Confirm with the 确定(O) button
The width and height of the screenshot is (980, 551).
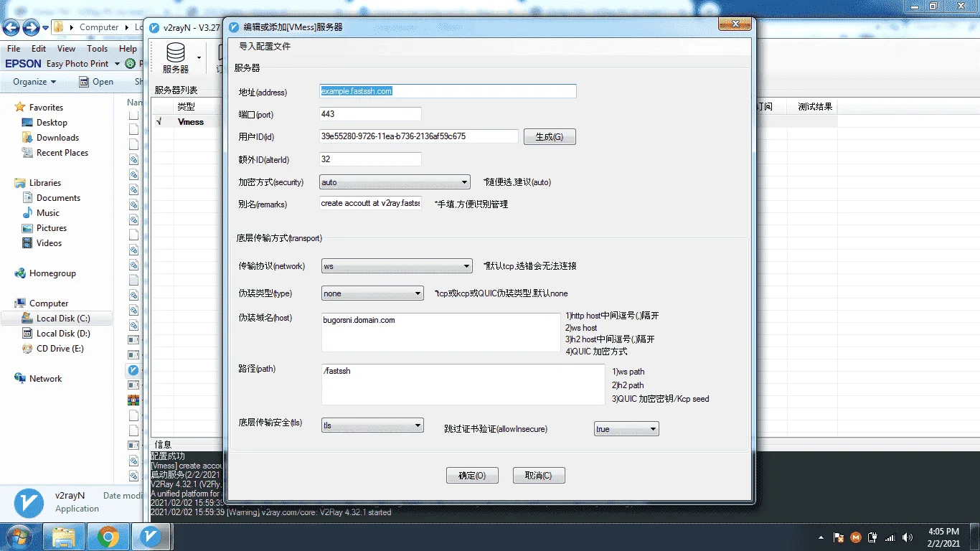tap(472, 475)
